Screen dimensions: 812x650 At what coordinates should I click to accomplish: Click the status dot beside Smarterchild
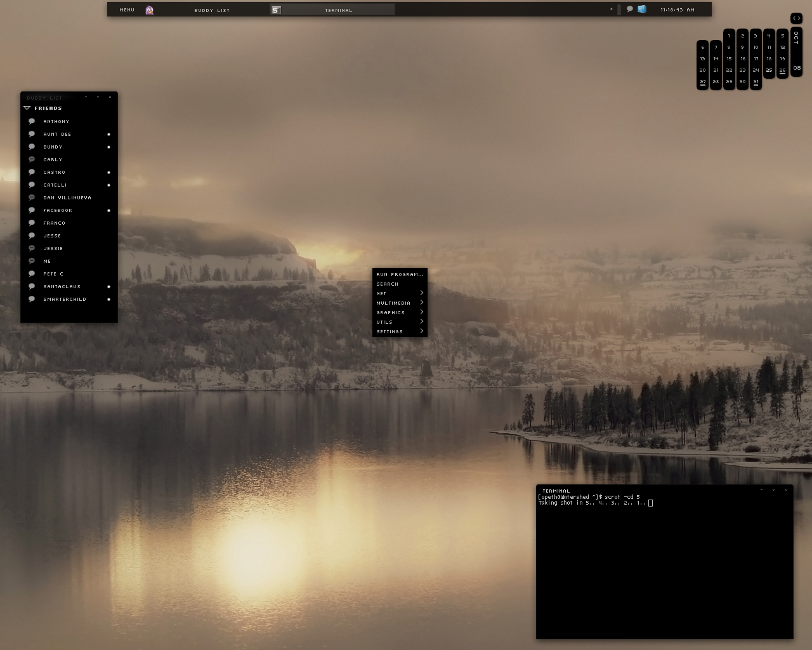pos(108,299)
